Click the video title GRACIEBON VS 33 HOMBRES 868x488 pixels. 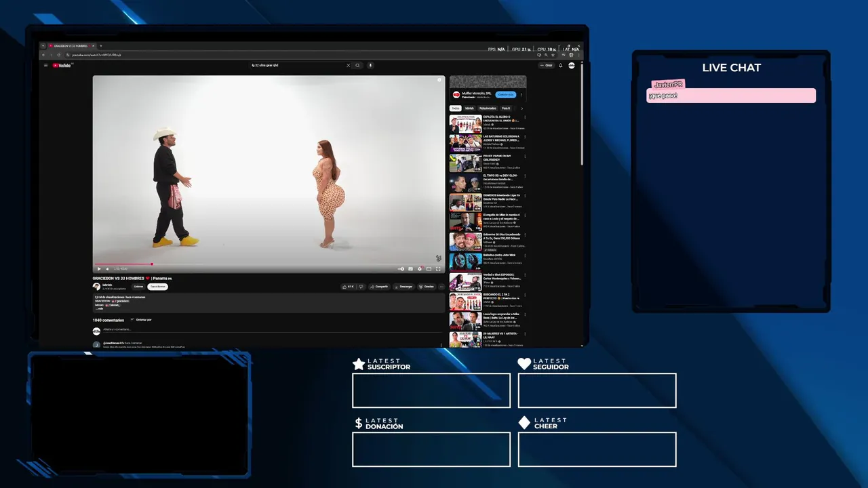coord(132,278)
